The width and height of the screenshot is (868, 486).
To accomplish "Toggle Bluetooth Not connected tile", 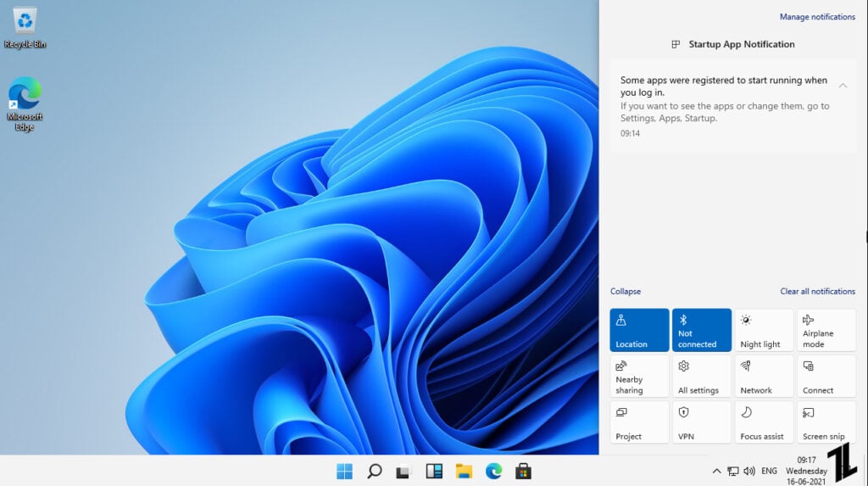I will (x=702, y=330).
